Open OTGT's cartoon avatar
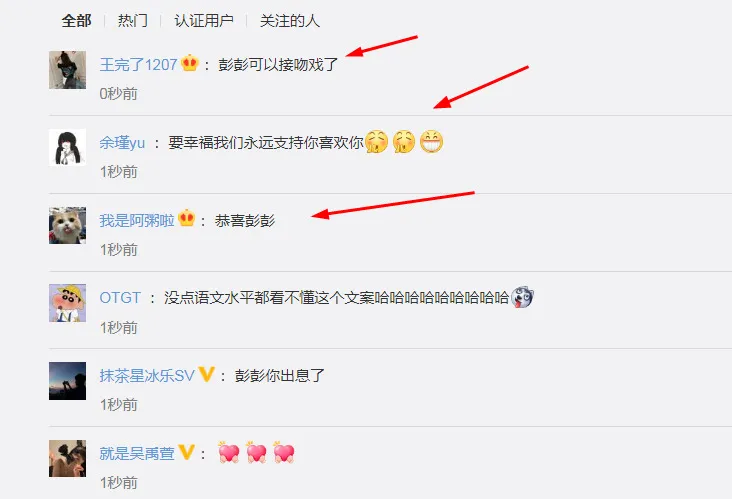The height and width of the screenshot is (499, 732). (67, 303)
